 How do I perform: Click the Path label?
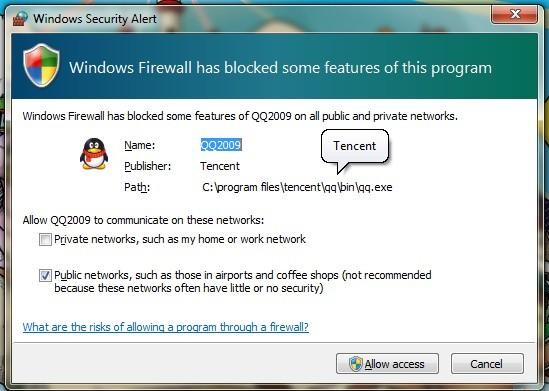click(137, 187)
